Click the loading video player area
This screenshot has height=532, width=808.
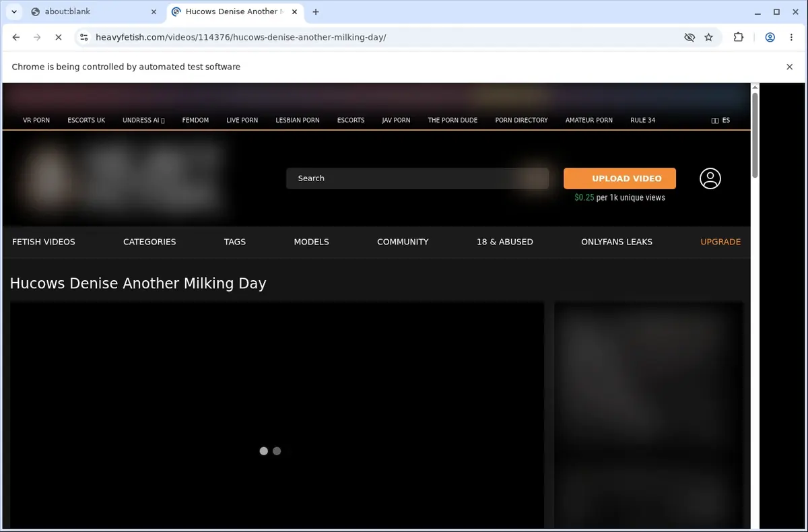click(277, 415)
